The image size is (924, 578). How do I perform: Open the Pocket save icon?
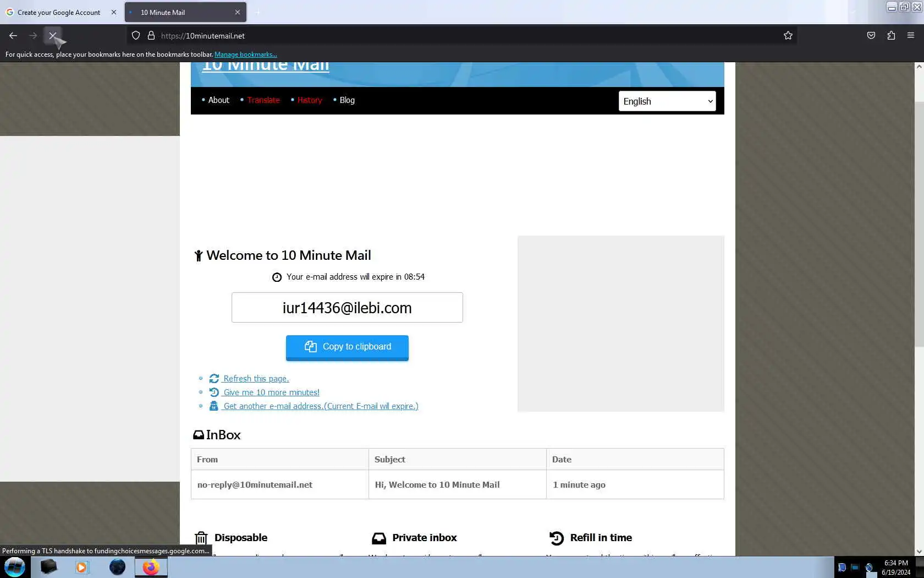[871, 36]
